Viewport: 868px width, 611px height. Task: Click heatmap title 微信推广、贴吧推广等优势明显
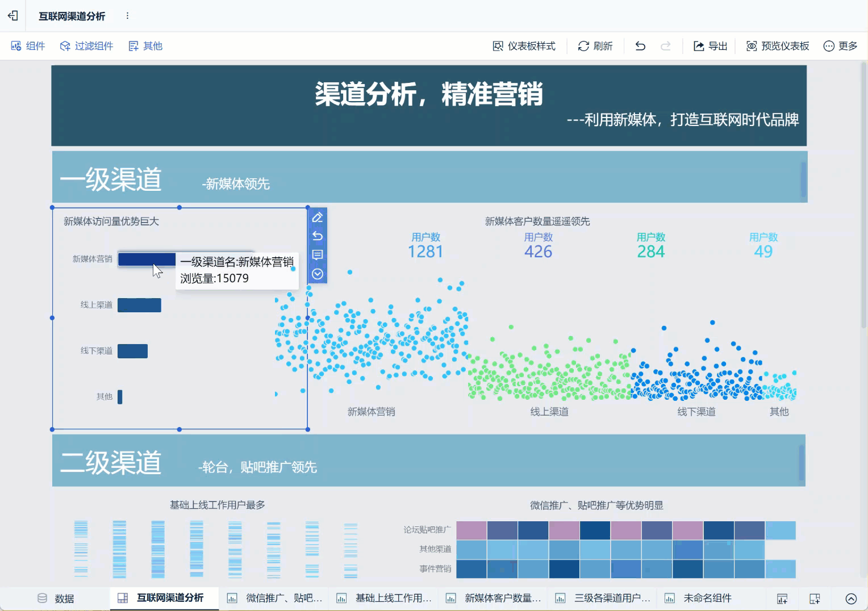tap(596, 505)
